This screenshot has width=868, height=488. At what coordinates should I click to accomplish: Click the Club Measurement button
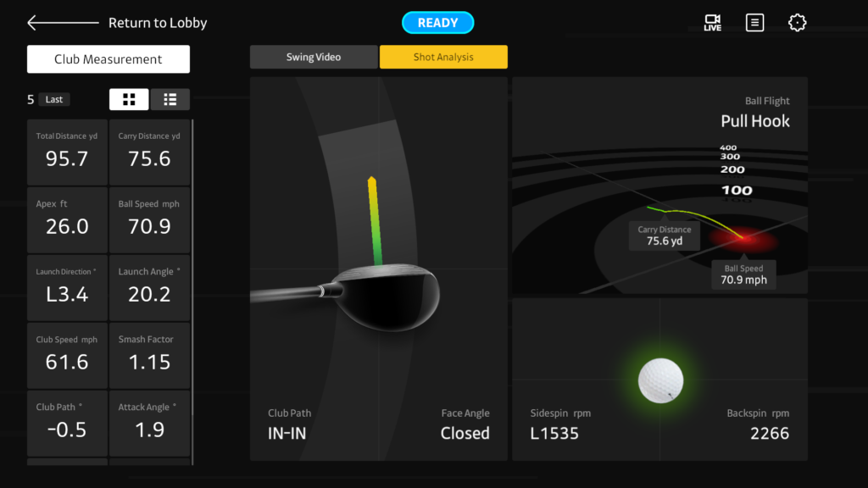108,59
